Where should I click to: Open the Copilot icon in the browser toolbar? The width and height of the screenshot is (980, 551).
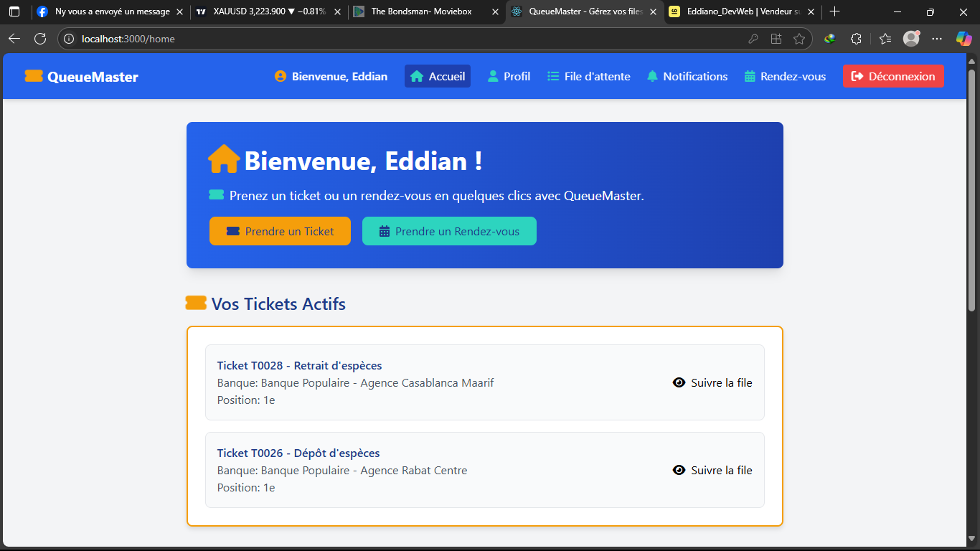(963, 39)
